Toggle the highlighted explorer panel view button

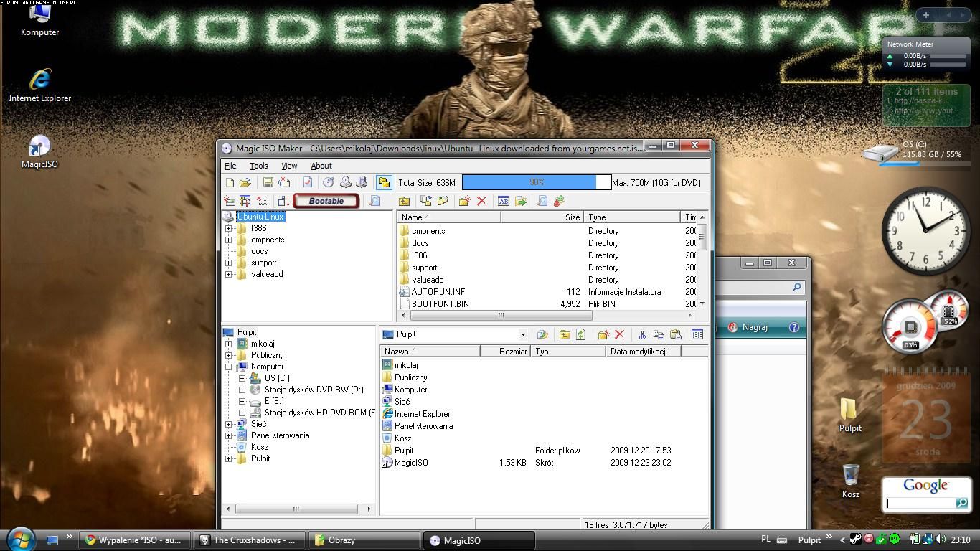384,183
